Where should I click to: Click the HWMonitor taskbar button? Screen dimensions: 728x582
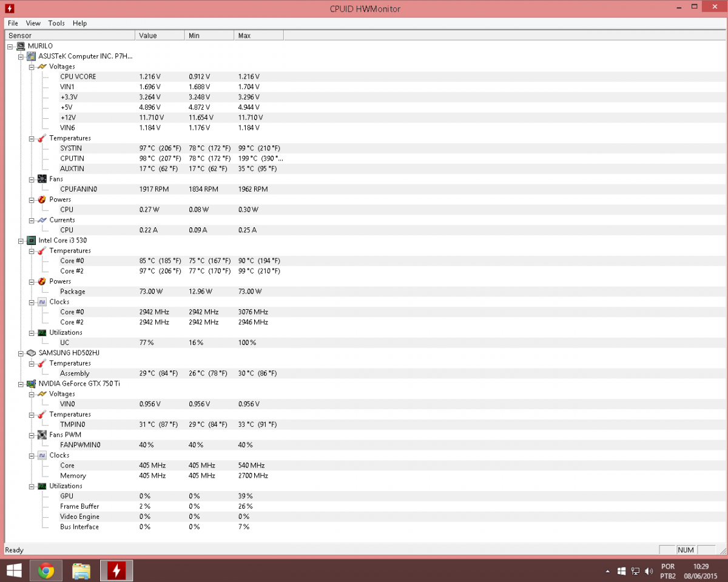(x=116, y=570)
